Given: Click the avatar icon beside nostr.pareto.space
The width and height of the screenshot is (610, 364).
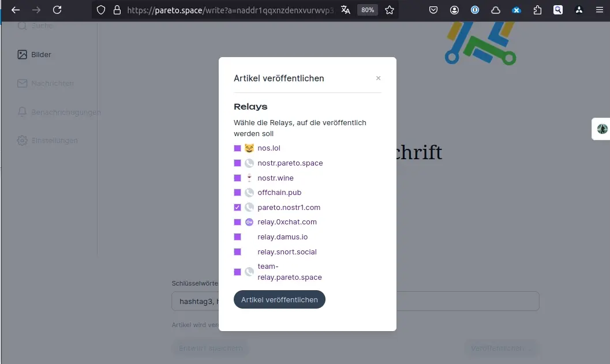Looking at the screenshot, I should click(249, 163).
